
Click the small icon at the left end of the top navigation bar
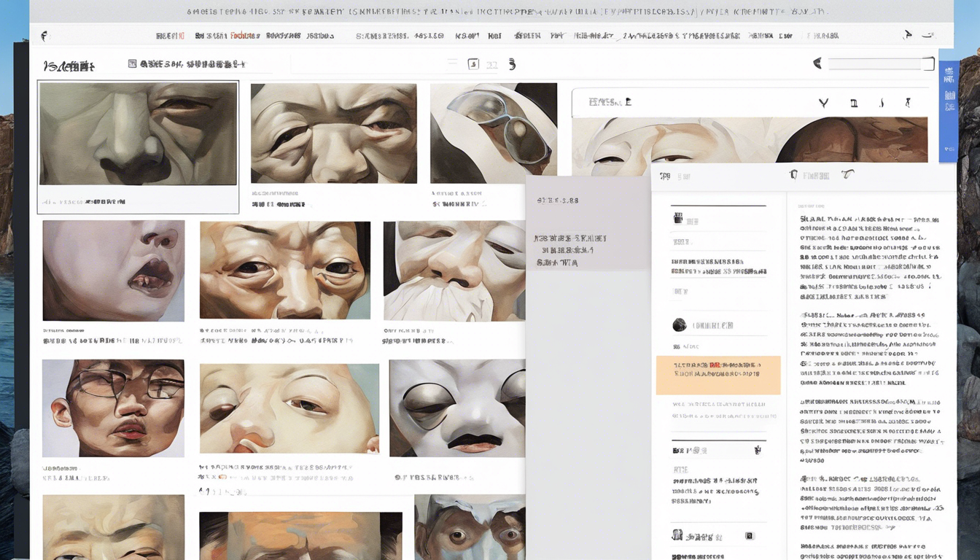tap(44, 35)
